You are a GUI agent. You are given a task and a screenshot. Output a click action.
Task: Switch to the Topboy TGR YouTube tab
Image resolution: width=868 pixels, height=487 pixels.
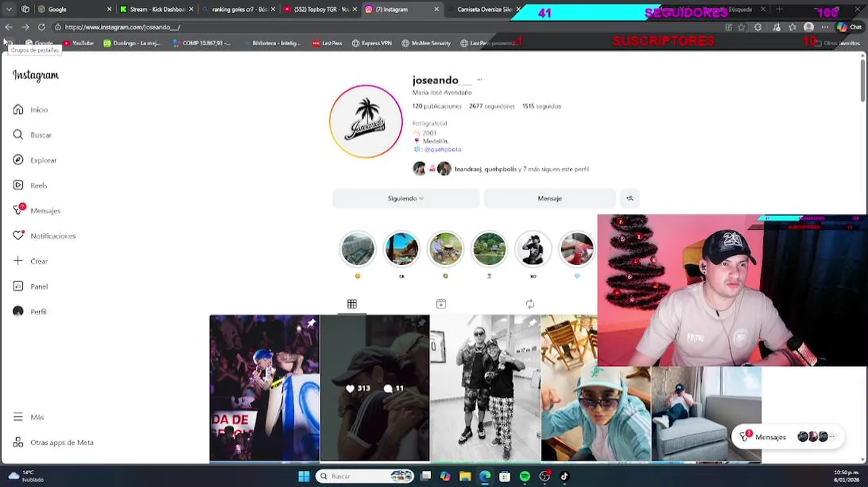click(320, 9)
